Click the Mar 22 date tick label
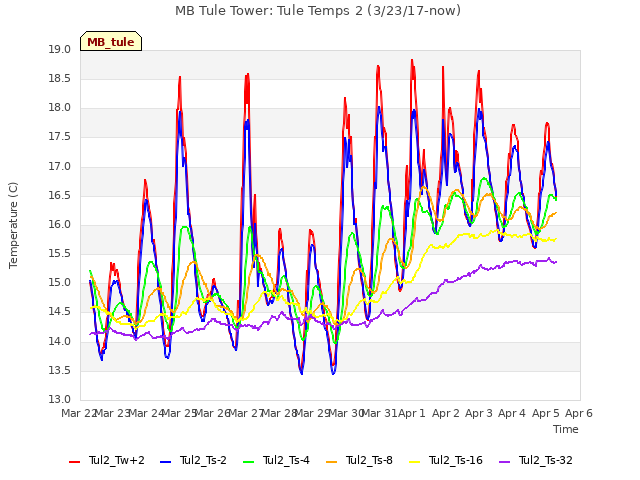This screenshot has width=640, height=480. pos(79,413)
